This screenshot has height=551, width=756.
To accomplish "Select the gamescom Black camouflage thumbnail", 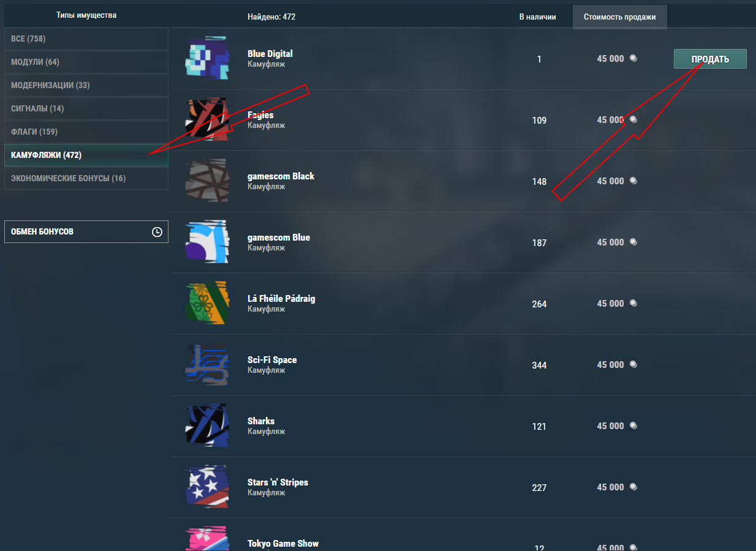I will [x=207, y=181].
